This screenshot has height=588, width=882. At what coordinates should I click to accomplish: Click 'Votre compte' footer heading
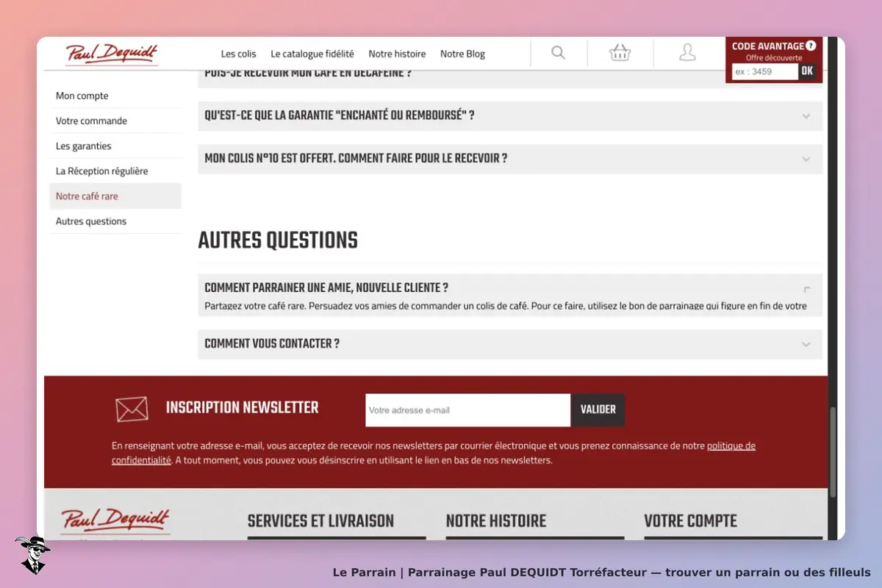pyautogui.click(x=690, y=521)
